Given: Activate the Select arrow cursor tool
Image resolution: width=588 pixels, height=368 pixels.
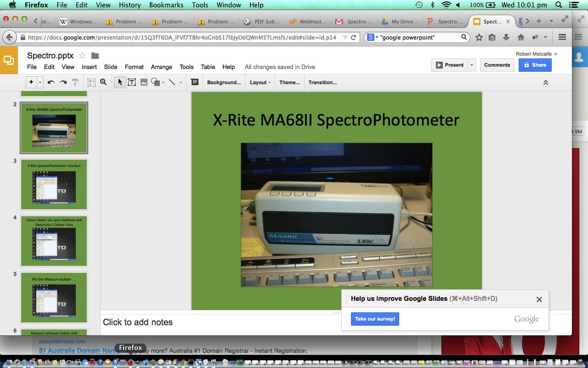Looking at the screenshot, I should coord(120,82).
